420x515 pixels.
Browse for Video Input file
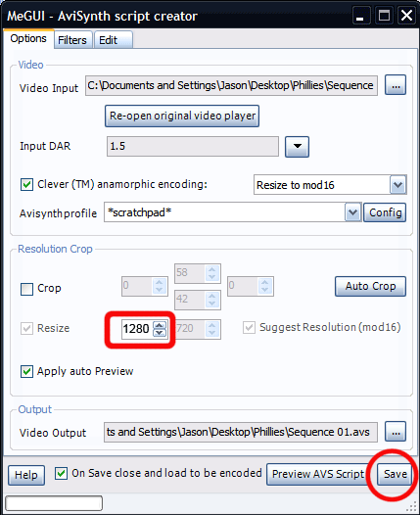[x=396, y=85]
